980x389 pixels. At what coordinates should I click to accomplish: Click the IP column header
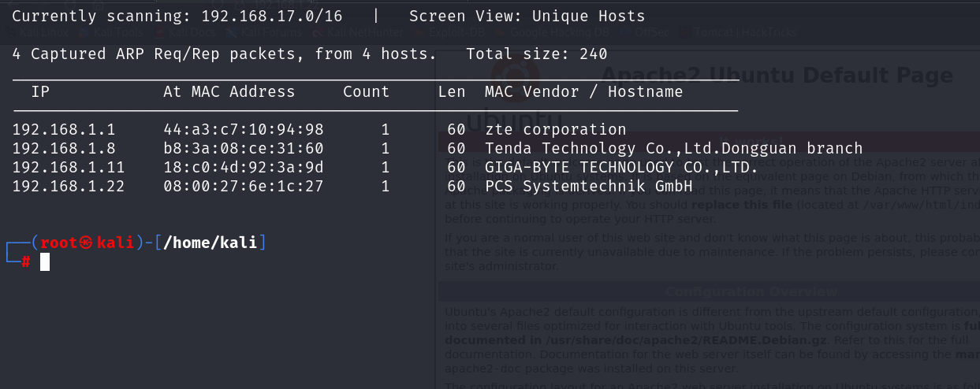(40, 92)
